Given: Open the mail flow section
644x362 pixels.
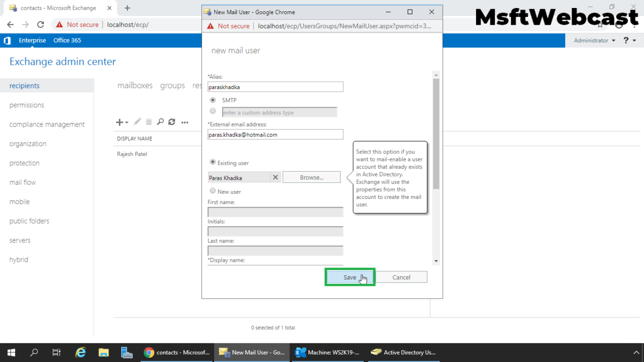Looking at the screenshot, I should click(22, 182).
